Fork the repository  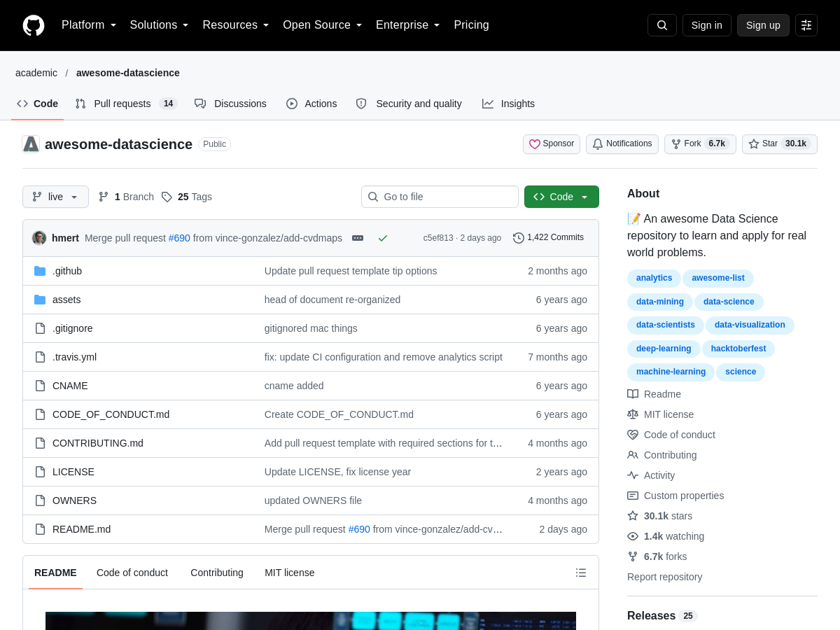pos(700,144)
